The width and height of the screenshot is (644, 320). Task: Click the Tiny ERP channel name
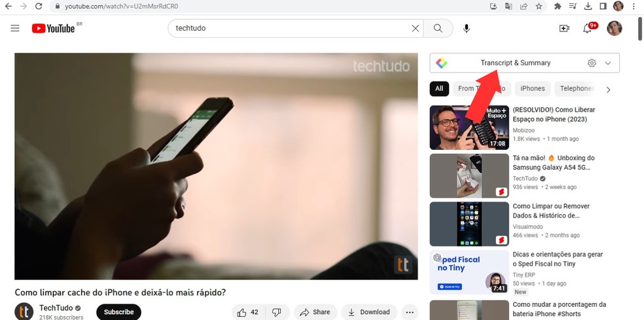pyautogui.click(x=524, y=275)
